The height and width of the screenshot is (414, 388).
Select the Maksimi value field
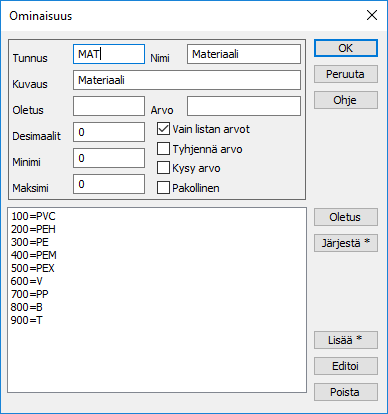pos(109,184)
